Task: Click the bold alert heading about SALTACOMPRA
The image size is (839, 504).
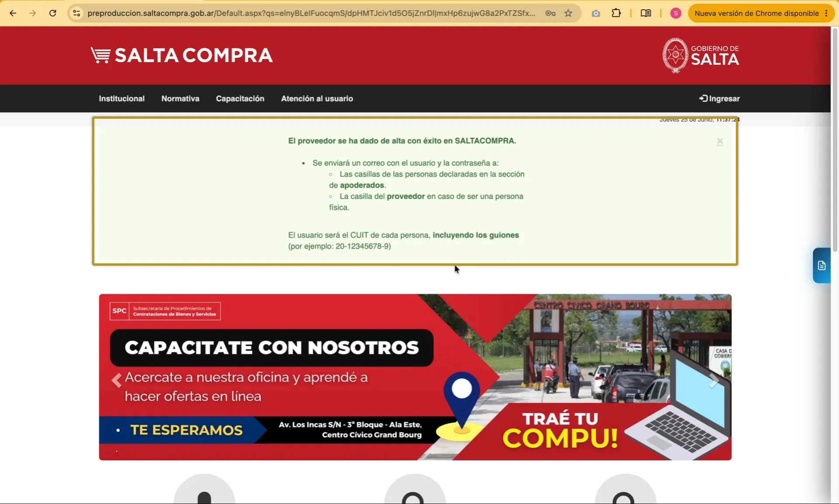Action: pos(402,141)
